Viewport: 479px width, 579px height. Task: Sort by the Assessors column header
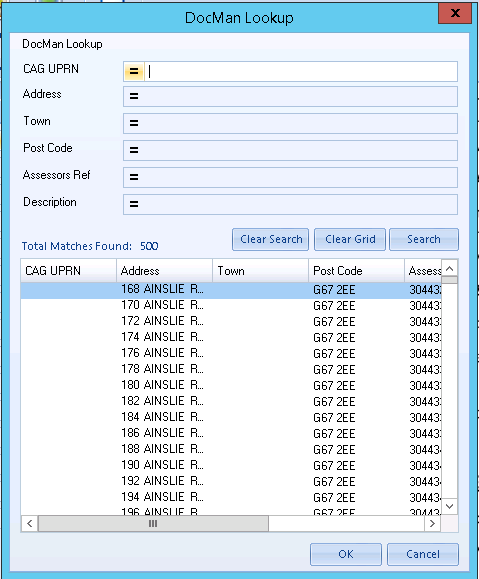pyautogui.click(x=423, y=271)
